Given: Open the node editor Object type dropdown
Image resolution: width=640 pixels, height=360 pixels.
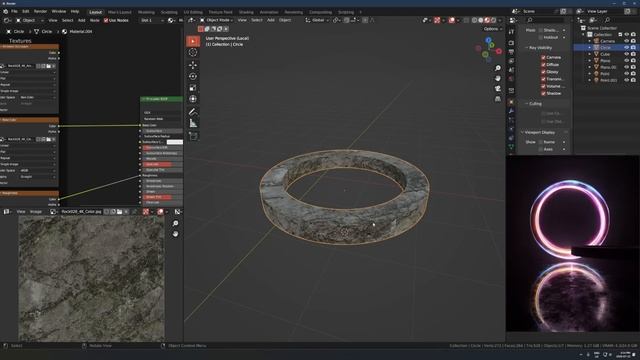Looking at the screenshot, I should [29, 20].
